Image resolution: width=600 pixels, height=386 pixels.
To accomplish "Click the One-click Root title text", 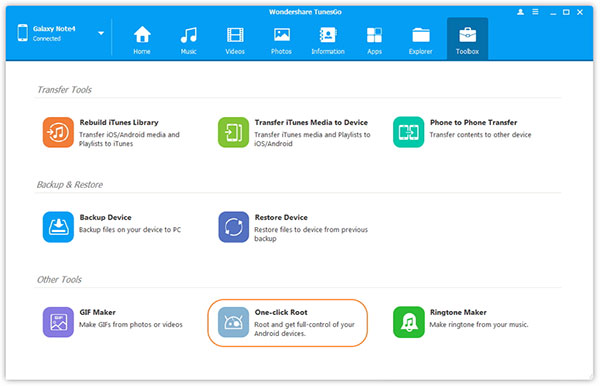I will pyautogui.click(x=281, y=312).
